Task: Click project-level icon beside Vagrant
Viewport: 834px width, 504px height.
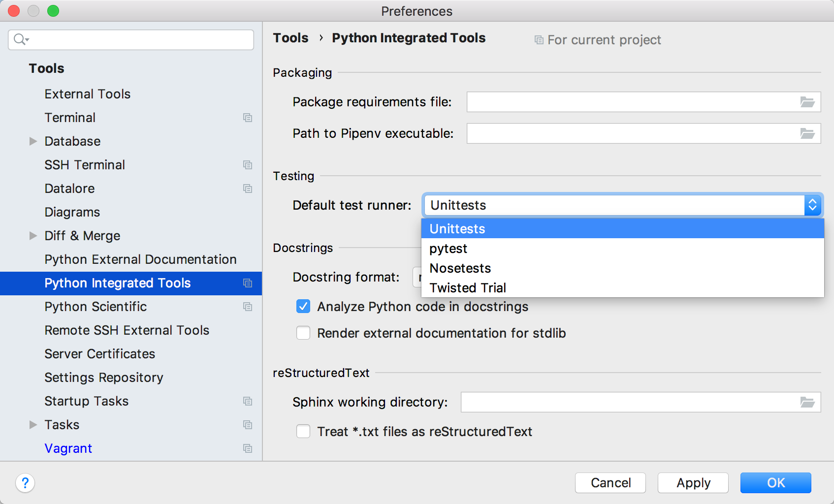Action: click(248, 448)
